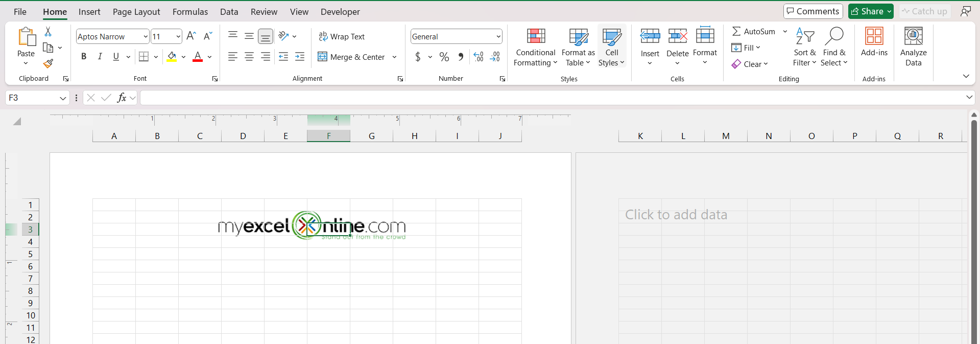This screenshot has height=344, width=980.
Task: Click the Increase Decimal icon
Action: (479, 57)
